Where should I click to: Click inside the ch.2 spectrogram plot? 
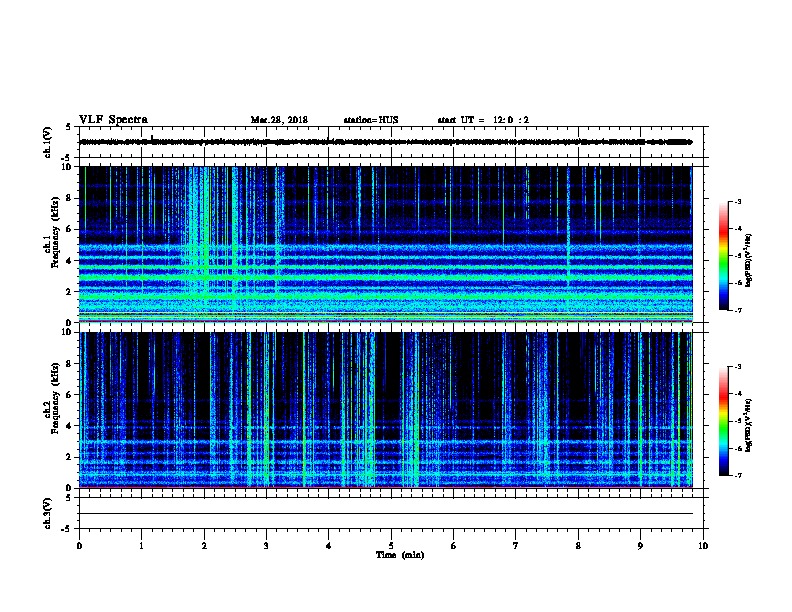point(386,410)
